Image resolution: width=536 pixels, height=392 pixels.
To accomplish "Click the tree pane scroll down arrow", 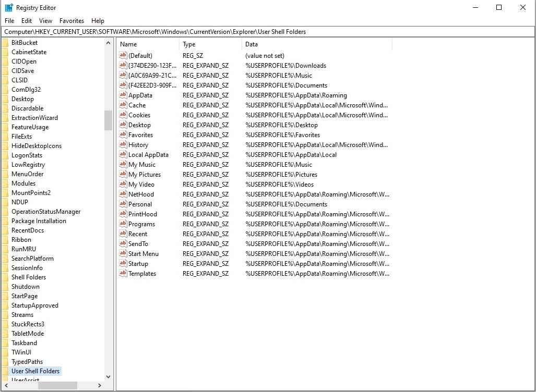I will tap(109, 377).
